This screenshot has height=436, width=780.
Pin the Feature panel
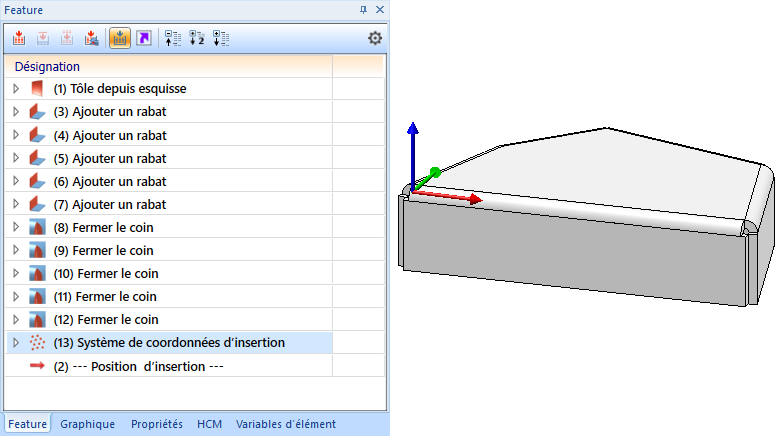pyautogui.click(x=364, y=9)
